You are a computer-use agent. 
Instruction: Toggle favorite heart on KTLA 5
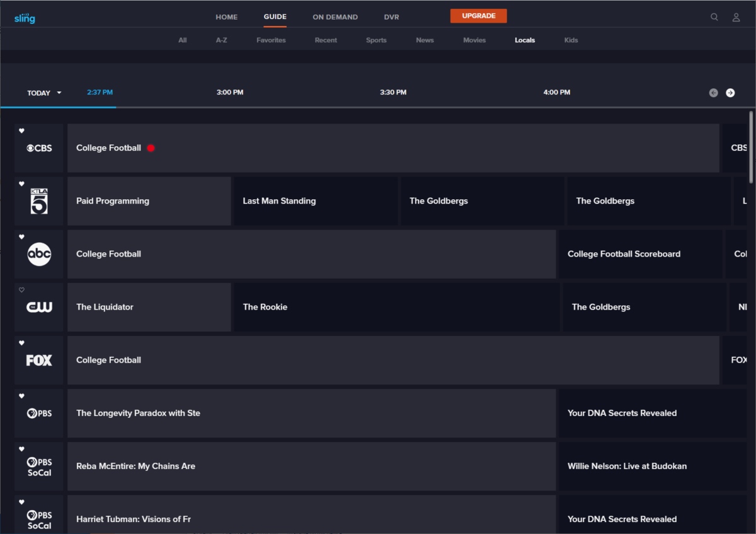point(21,184)
